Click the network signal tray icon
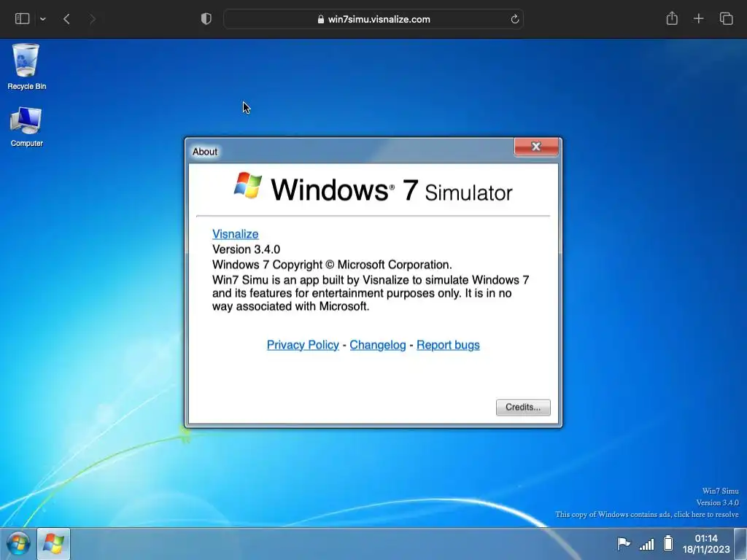The width and height of the screenshot is (747, 560). click(x=646, y=544)
